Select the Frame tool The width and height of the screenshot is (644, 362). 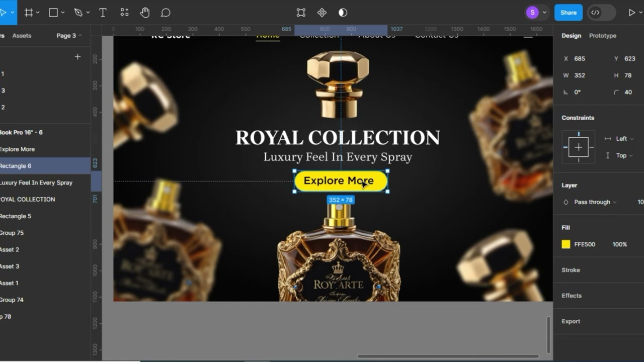pyautogui.click(x=29, y=13)
